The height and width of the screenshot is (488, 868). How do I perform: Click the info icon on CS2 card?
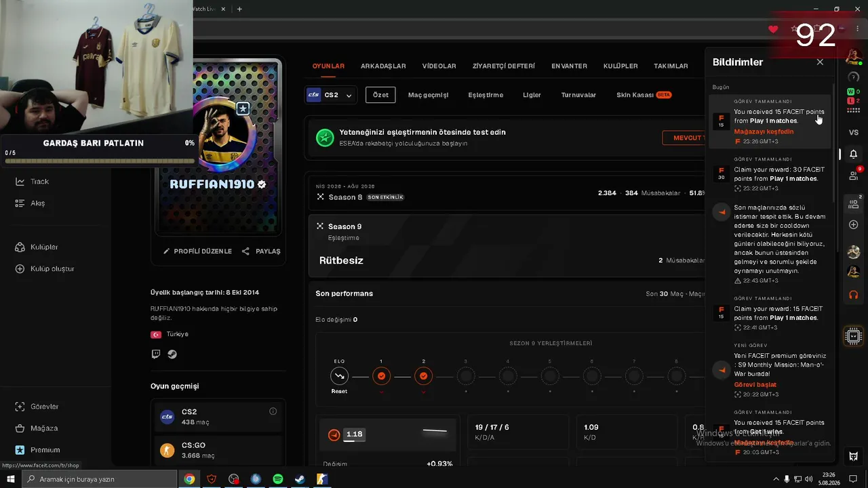273,411
